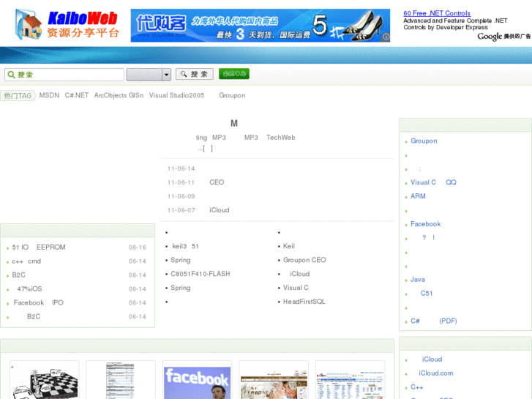532x399 pixels.
Task: Open the document page thumbnail
Action: click(x=120, y=381)
